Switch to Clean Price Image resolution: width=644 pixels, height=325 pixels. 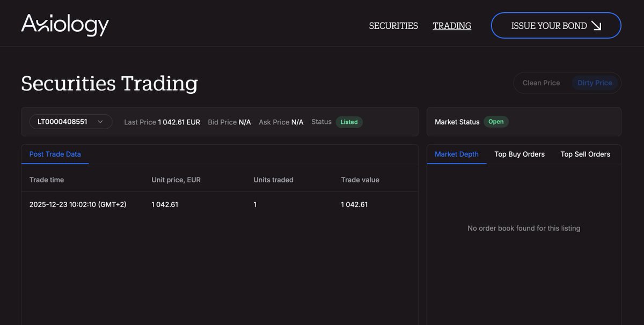(x=541, y=83)
